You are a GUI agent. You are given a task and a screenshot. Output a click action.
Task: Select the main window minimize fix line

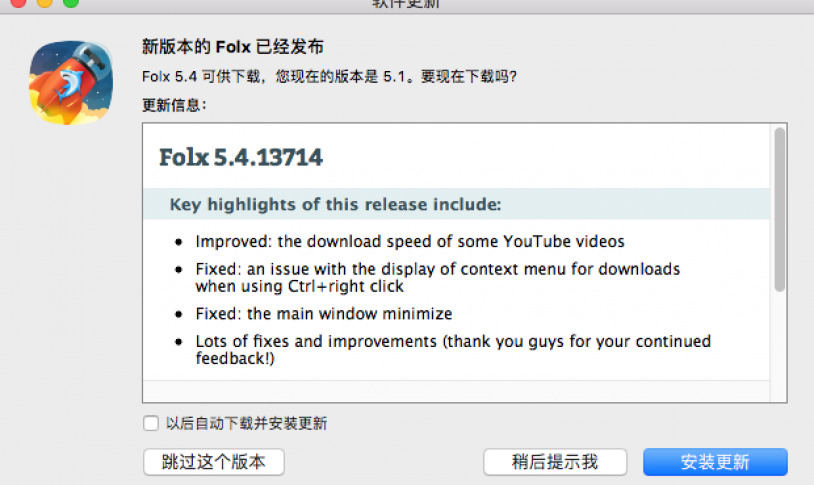point(324,314)
